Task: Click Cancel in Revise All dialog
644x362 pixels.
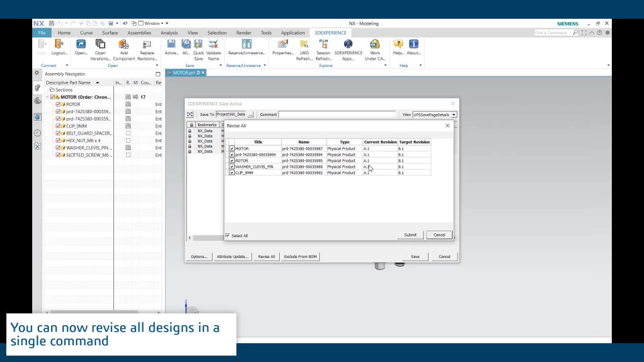Action: pyautogui.click(x=439, y=235)
